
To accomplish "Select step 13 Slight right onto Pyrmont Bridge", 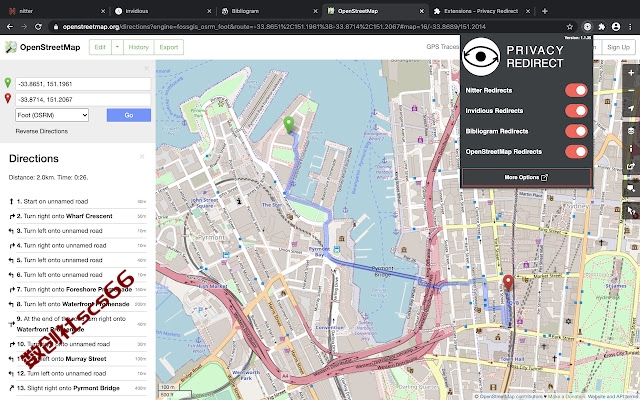I will [78, 388].
